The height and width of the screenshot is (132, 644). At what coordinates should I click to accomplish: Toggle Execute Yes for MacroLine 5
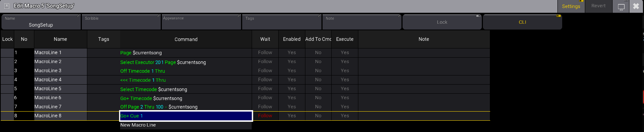[345, 89]
